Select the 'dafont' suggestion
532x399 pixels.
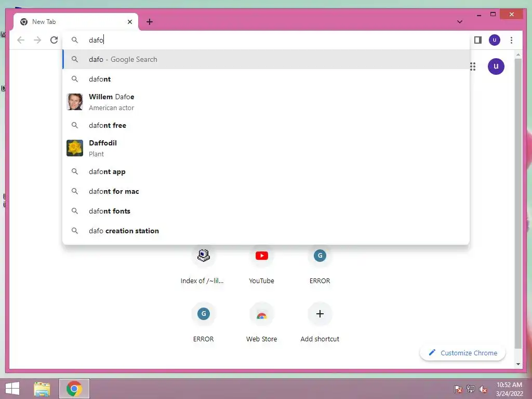click(x=266, y=79)
